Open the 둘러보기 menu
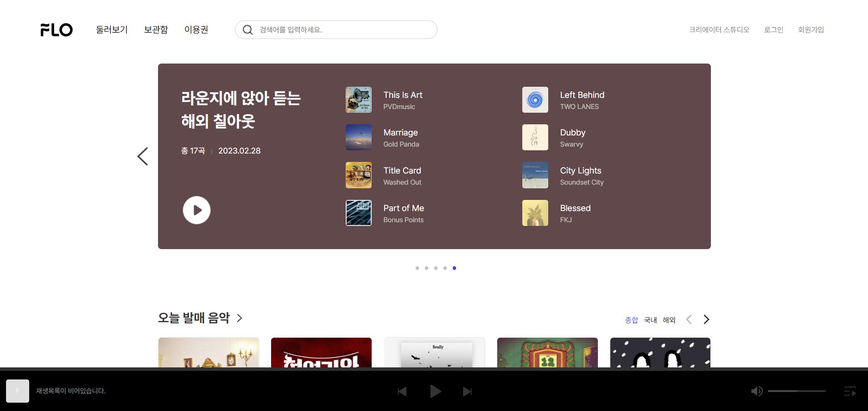Screen dimensions: 868x411 pos(112,30)
